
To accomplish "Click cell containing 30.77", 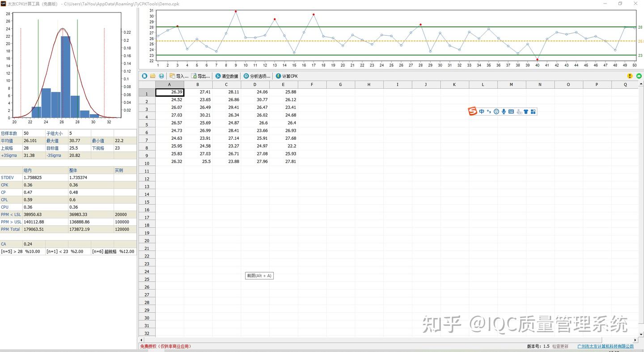I will [x=255, y=99].
